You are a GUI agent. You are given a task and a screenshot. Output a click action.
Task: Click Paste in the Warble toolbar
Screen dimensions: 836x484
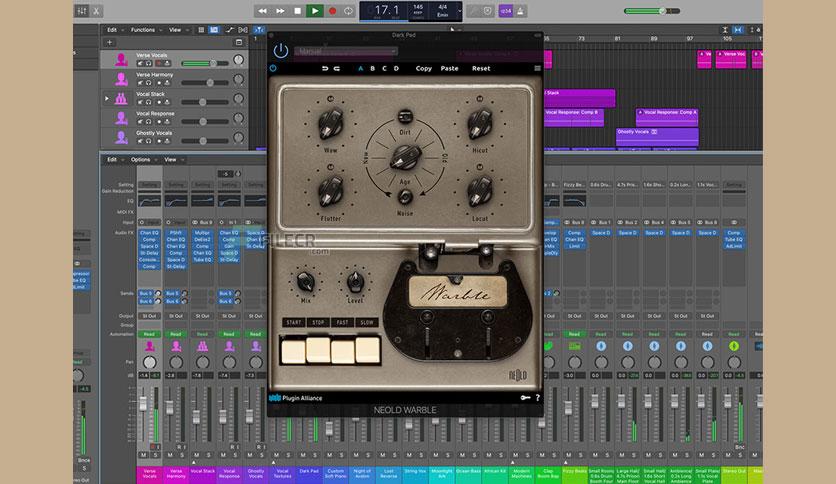click(x=449, y=68)
